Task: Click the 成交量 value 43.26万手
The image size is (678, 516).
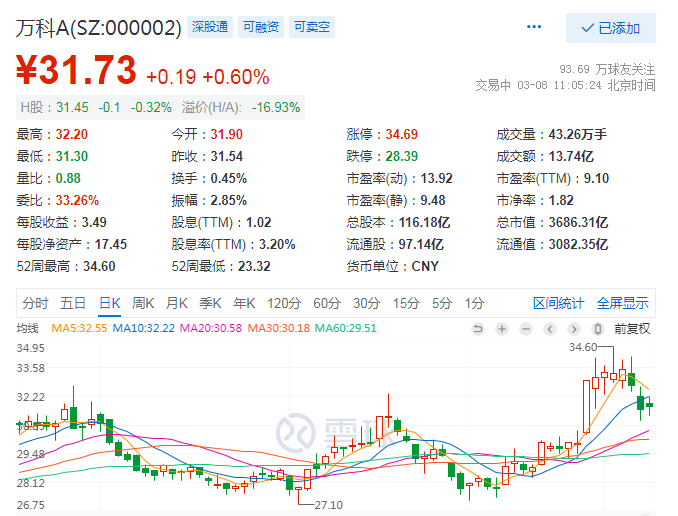Action: [x=578, y=135]
